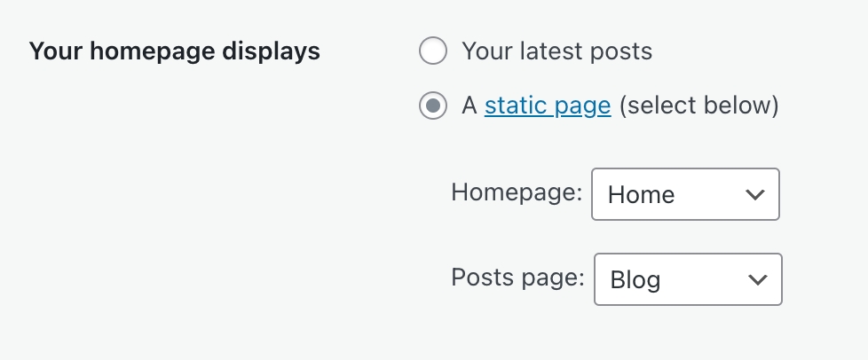Click the filled dot of the selected radio

[432, 106]
